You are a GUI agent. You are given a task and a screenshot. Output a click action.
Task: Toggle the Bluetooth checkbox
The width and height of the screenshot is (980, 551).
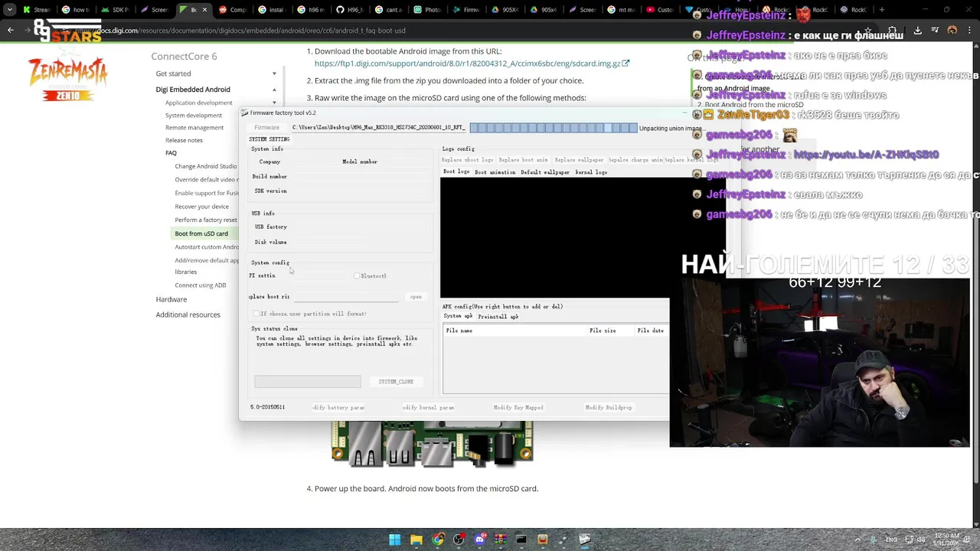pyautogui.click(x=357, y=275)
